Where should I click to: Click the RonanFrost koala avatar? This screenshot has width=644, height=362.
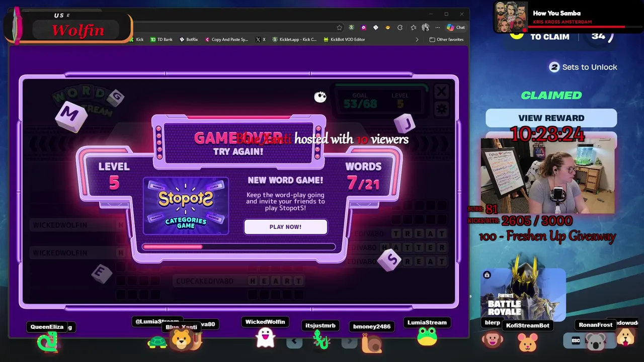pyautogui.click(x=596, y=342)
